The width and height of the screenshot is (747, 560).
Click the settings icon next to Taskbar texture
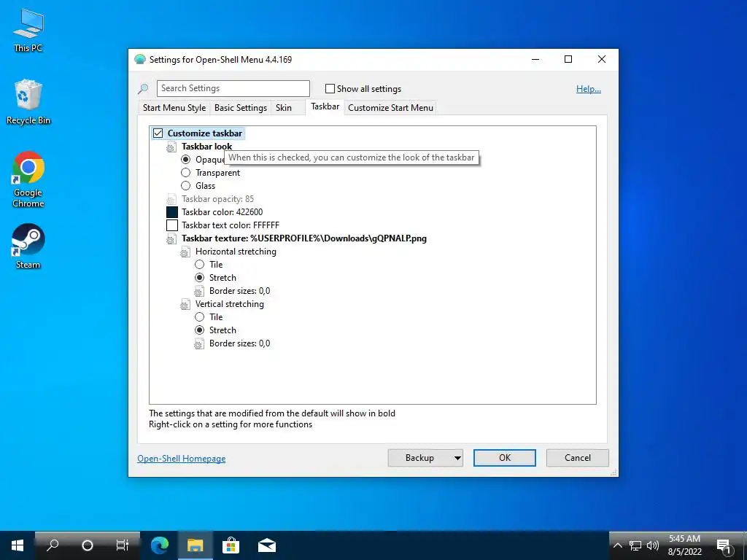[171, 238]
